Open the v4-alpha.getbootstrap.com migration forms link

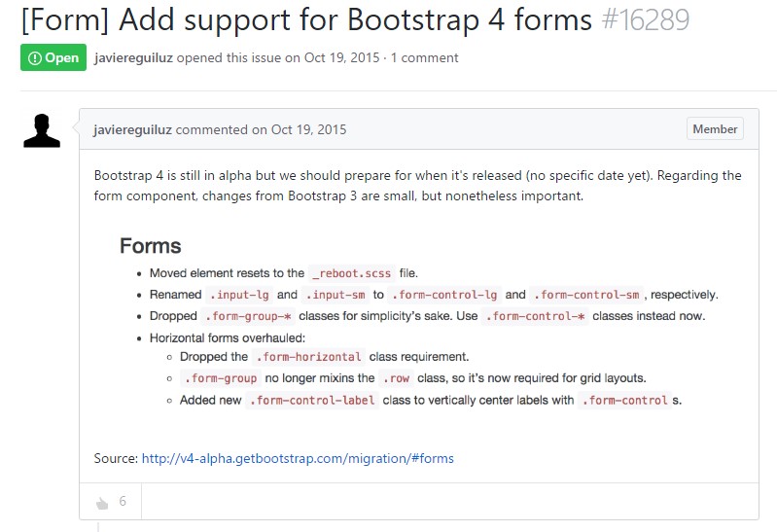298,458
